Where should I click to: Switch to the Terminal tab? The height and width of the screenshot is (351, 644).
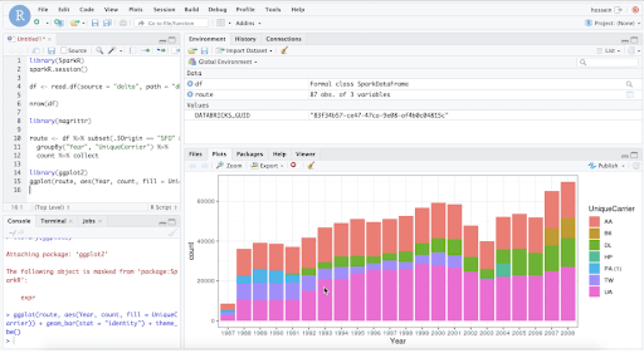(54, 221)
